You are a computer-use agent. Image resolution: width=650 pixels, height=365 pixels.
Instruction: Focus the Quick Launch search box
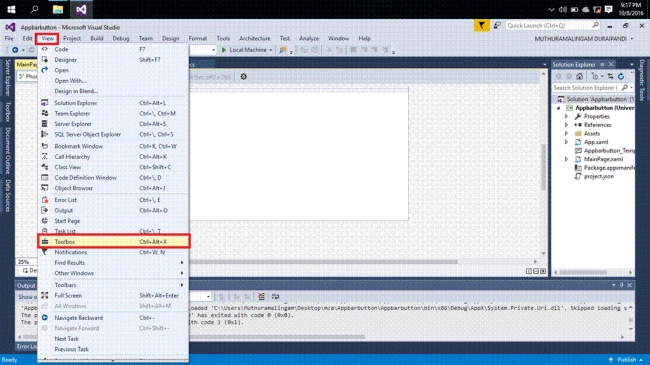tap(553, 26)
